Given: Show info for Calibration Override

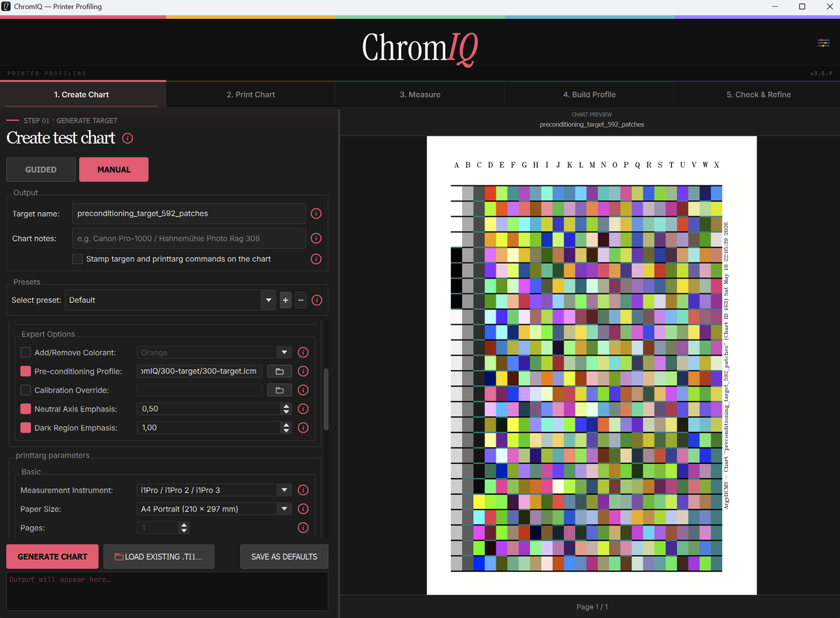Looking at the screenshot, I should pyautogui.click(x=303, y=391).
